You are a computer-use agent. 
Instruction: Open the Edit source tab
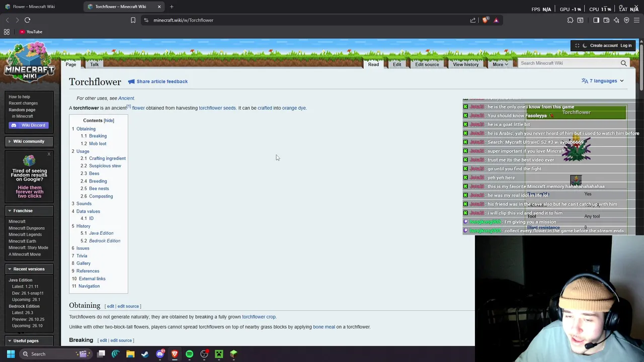[x=427, y=64]
